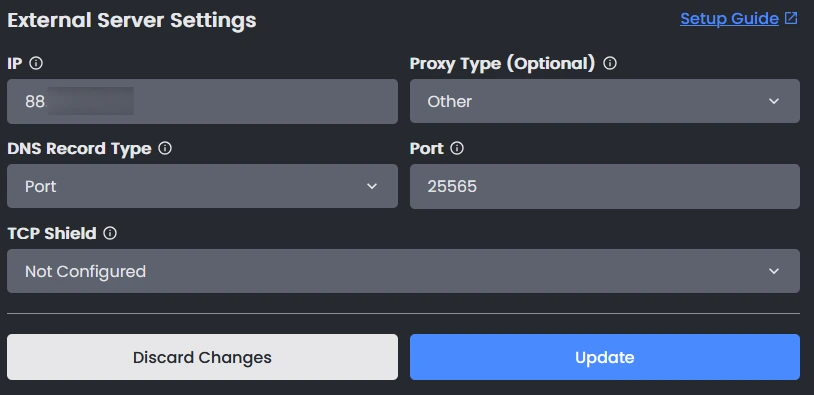
Task: Click the info icon next to Proxy Type
Action: (610, 63)
